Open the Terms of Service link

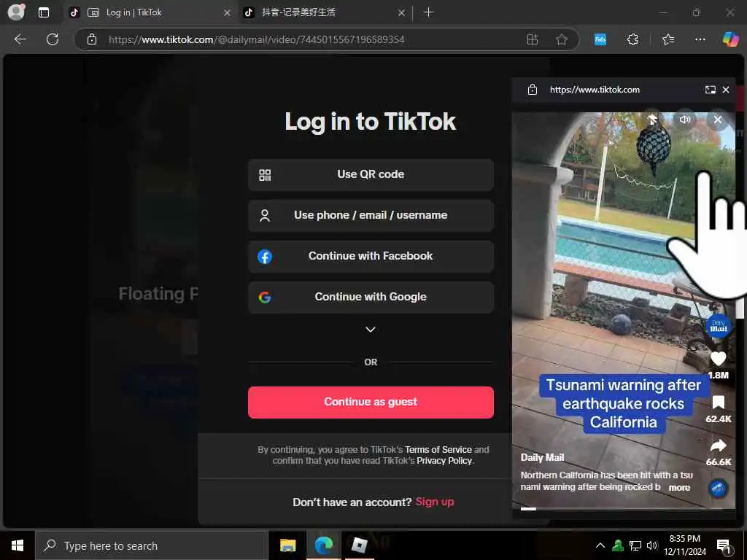[438, 449]
